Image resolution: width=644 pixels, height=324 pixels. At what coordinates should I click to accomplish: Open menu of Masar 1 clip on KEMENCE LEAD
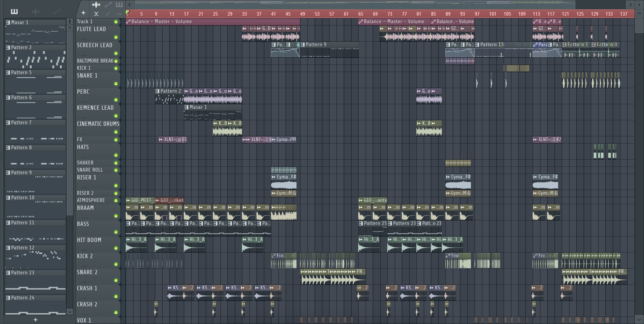point(186,107)
